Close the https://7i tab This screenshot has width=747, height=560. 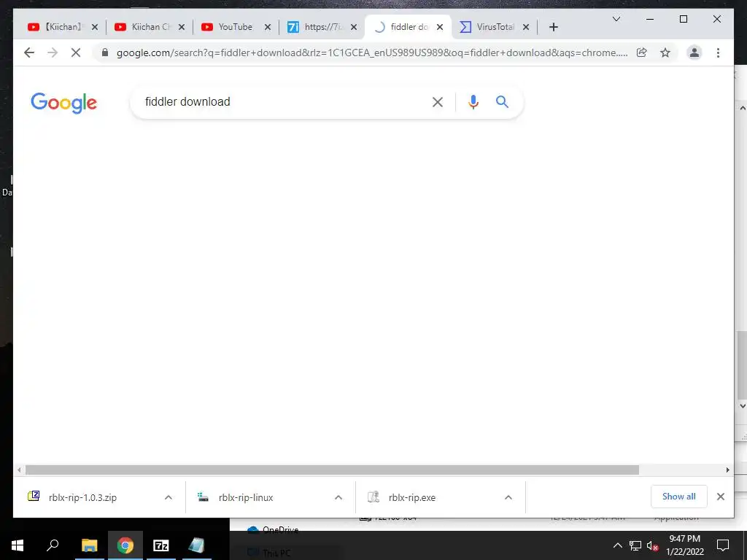click(354, 27)
